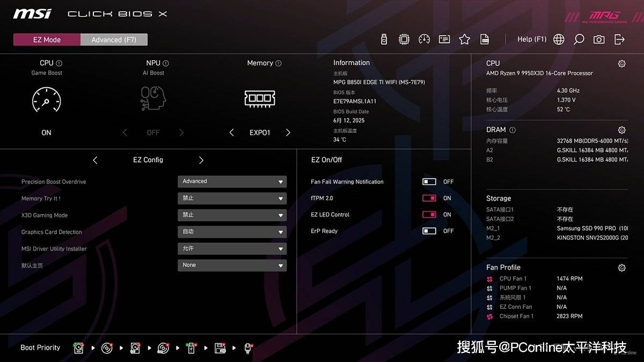Click the EZ Conn Fan row label
Image resolution: width=644 pixels, height=362 pixels.
pyautogui.click(x=516, y=307)
